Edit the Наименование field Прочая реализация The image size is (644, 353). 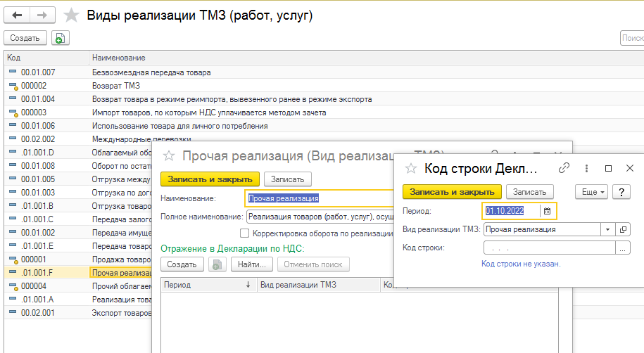pos(320,198)
